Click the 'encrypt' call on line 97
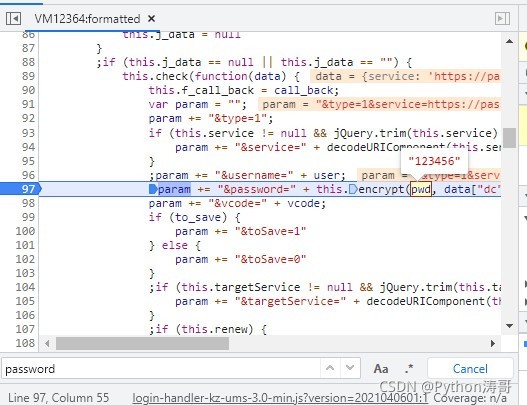Viewport: 527px width, 405px height. click(x=381, y=189)
